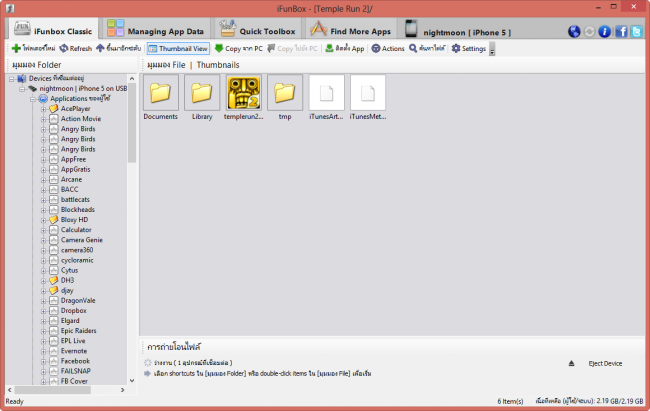Expand the Bloxy HD node

tap(43, 220)
